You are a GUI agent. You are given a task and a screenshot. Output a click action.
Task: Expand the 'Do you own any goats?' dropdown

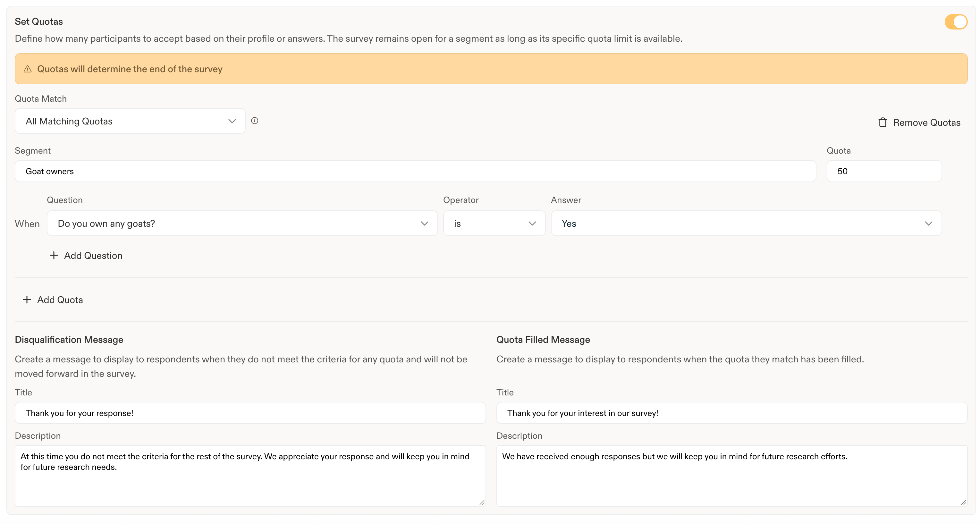[242, 224]
